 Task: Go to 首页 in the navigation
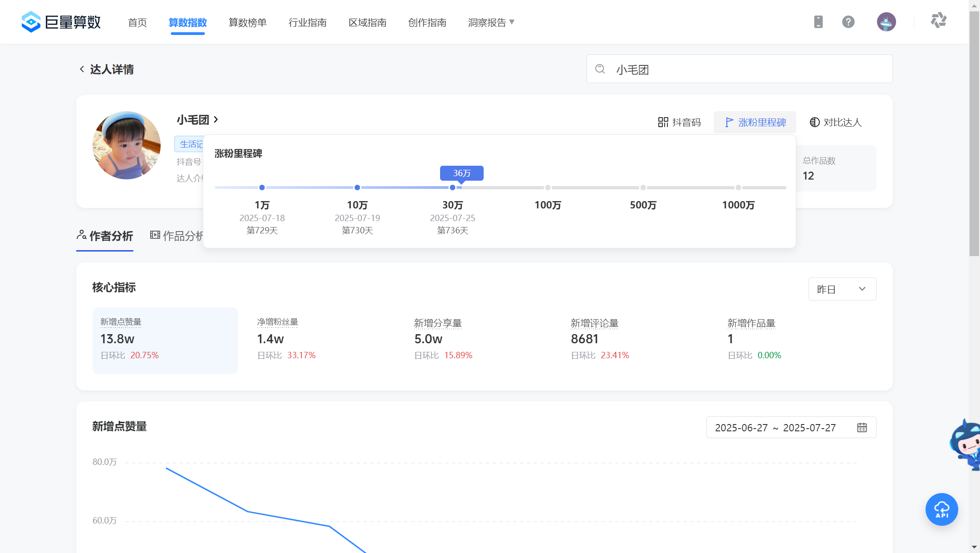coord(137,22)
